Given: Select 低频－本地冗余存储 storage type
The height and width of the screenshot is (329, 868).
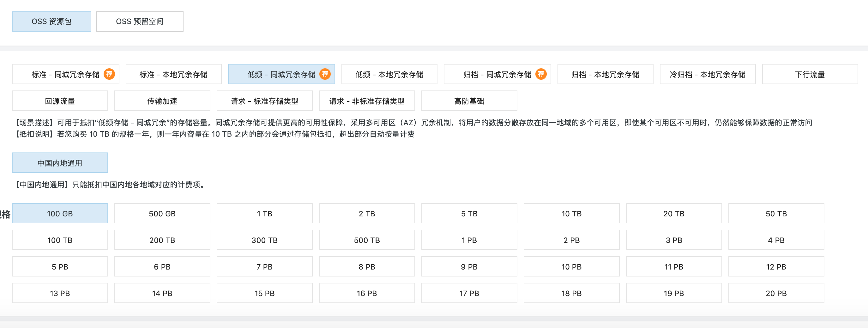Looking at the screenshot, I should (x=389, y=74).
